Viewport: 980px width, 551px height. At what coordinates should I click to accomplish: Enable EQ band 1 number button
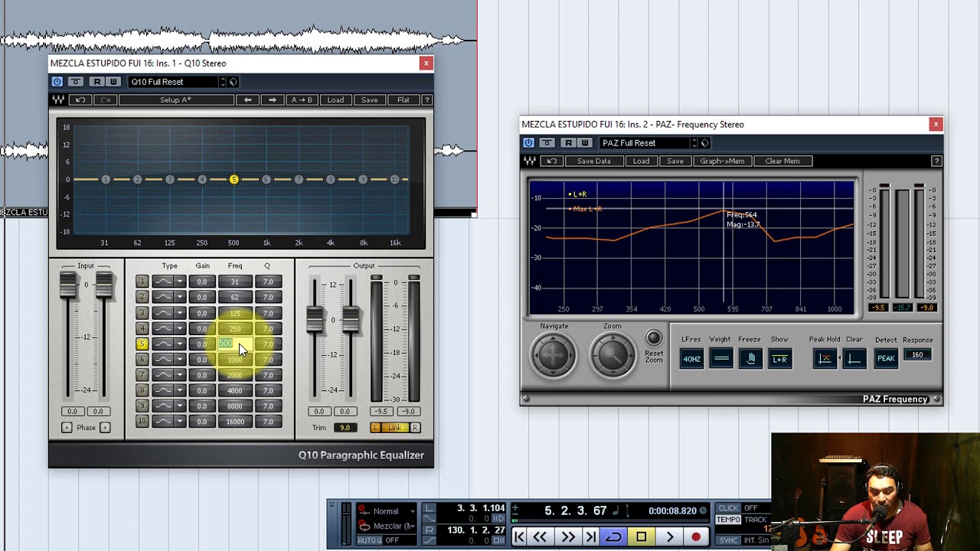point(142,282)
